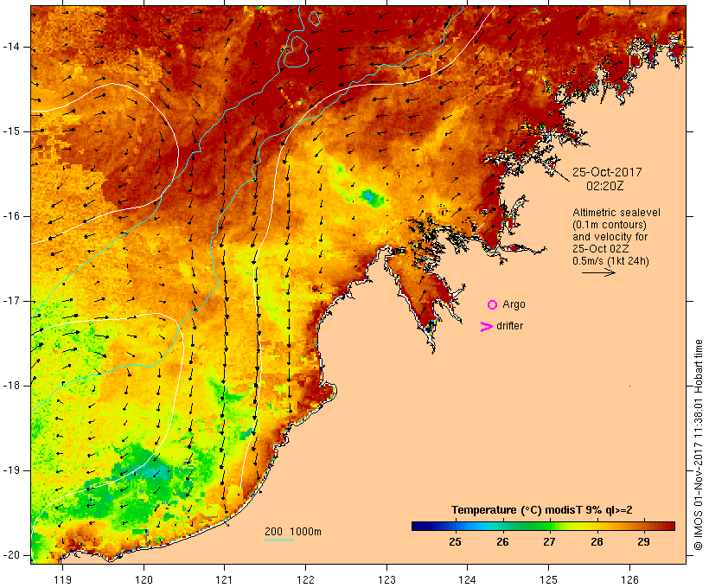
Task: Click the 0.5m/s velocity scale arrow
Action: [598, 272]
